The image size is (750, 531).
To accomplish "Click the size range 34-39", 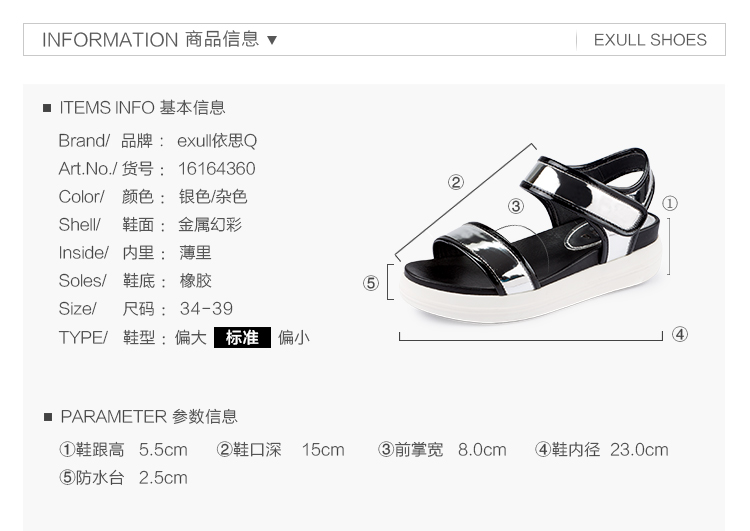I will pyautogui.click(x=206, y=309).
